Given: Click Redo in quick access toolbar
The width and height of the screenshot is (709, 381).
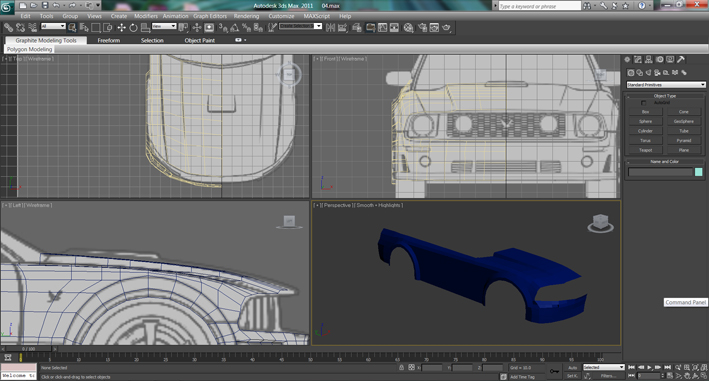Looking at the screenshot, I should [x=73, y=5].
